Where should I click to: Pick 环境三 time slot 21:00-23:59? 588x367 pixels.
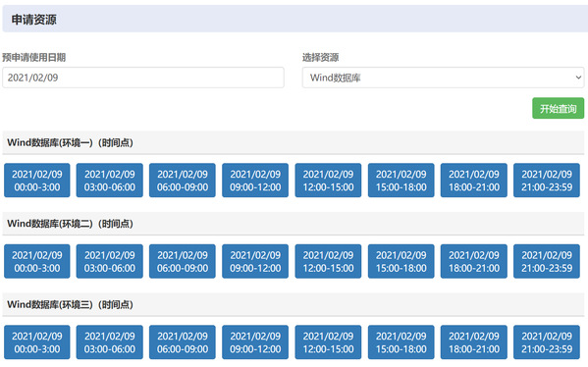coord(547,342)
